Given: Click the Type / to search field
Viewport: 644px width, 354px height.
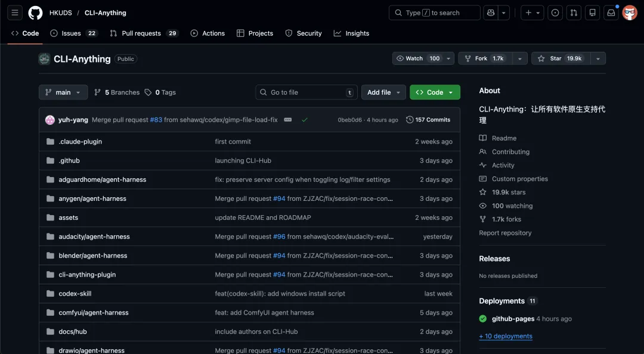Looking at the screenshot, I should coord(435,13).
